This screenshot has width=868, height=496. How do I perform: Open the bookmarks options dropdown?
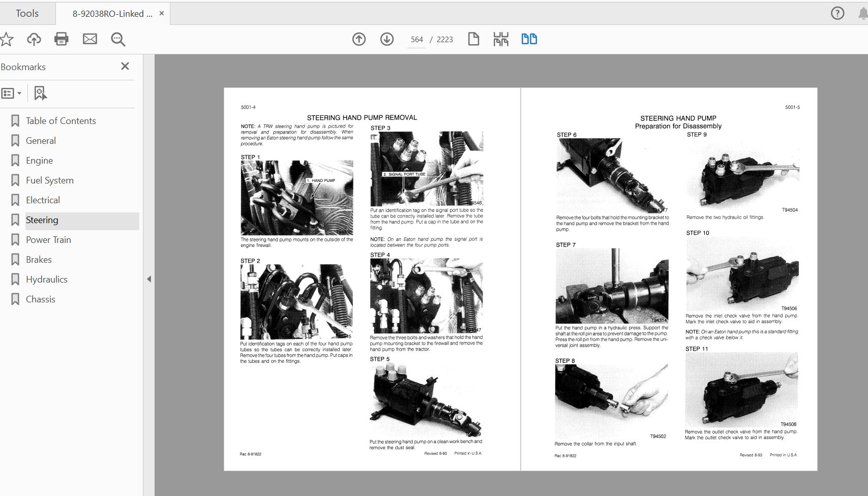12,94
